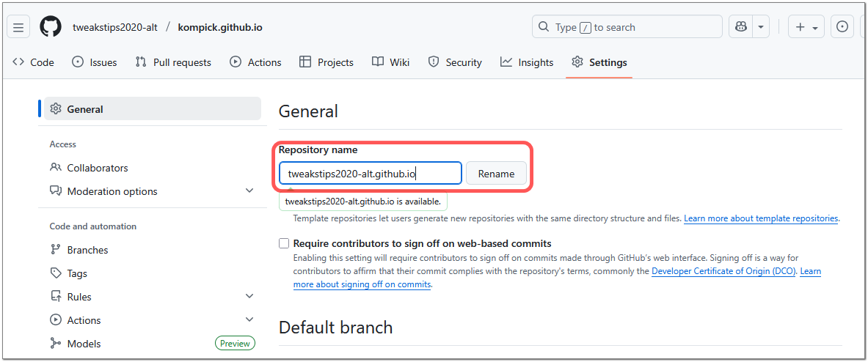
Task: Switch to the Code tab
Action: [x=33, y=62]
